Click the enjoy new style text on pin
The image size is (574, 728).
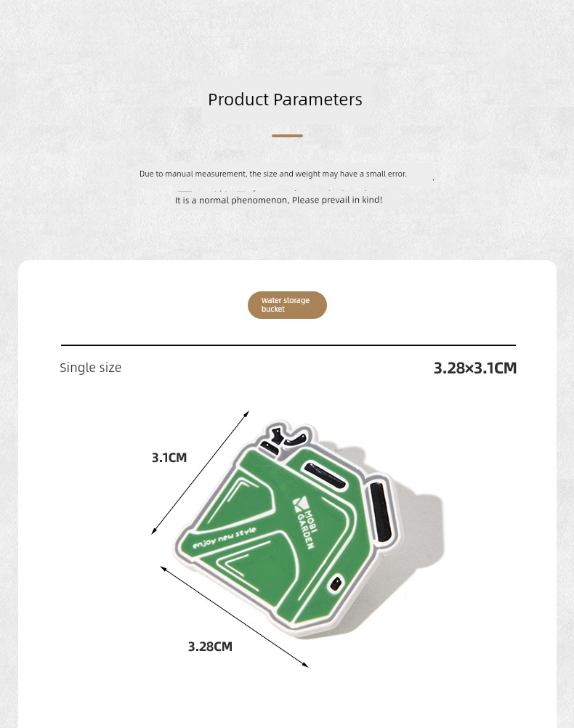[x=225, y=538]
